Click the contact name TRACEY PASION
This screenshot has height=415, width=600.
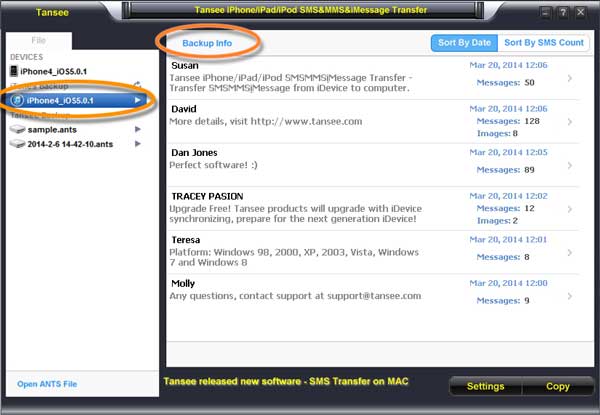pos(207,196)
